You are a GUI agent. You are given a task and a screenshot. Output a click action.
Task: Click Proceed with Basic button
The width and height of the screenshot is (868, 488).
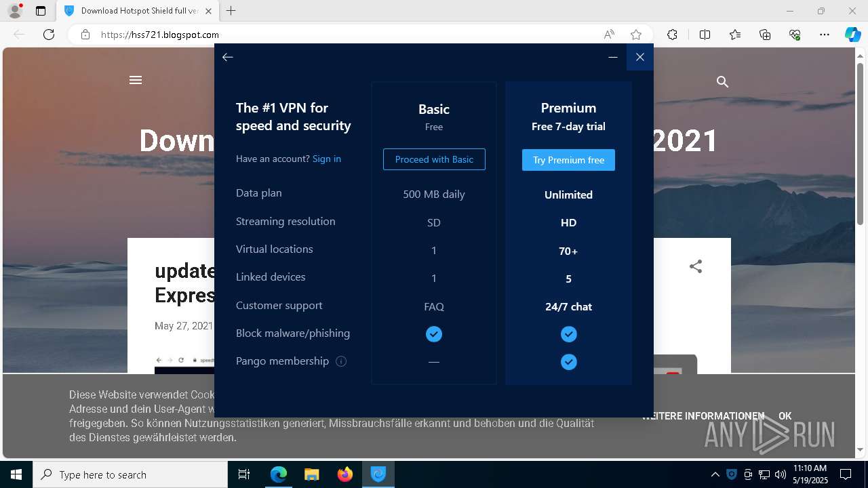(434, 159)
